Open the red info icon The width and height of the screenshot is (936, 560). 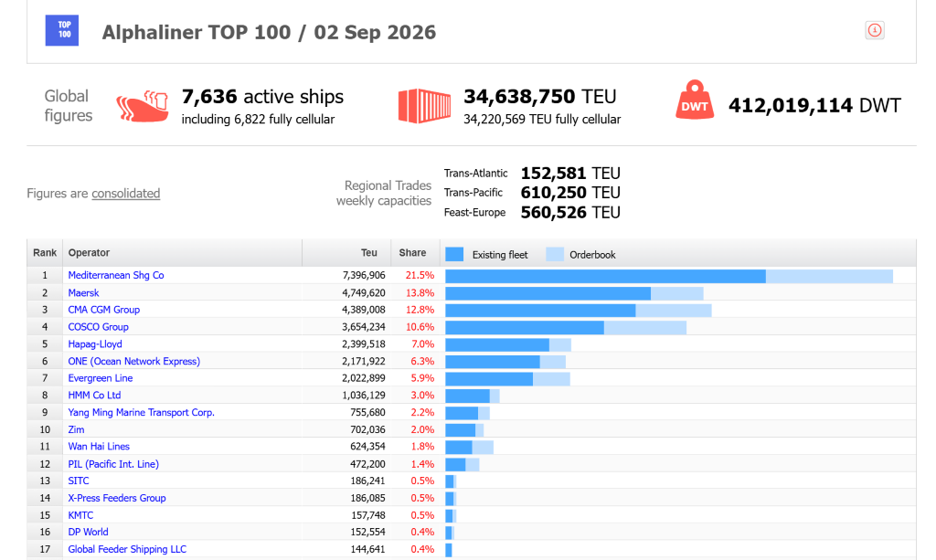click(x=875, y=30)
